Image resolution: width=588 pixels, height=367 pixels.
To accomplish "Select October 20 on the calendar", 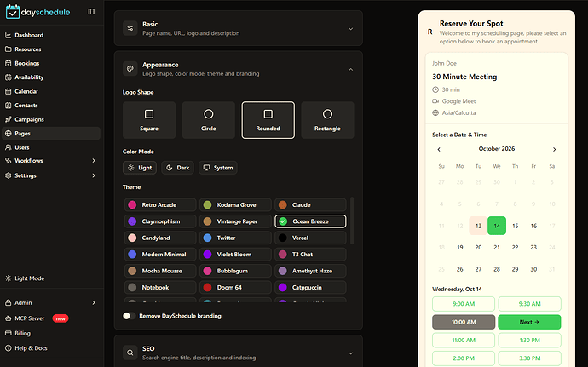I will [478, 248].
